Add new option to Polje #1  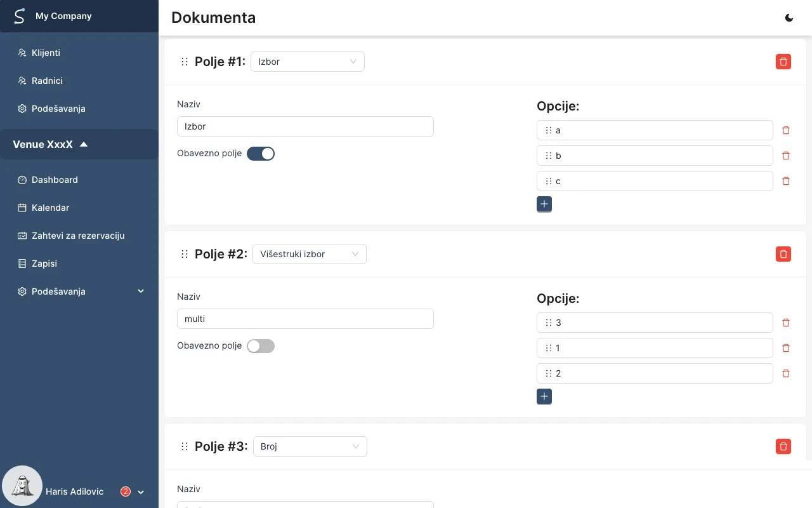tap(544, 204)
